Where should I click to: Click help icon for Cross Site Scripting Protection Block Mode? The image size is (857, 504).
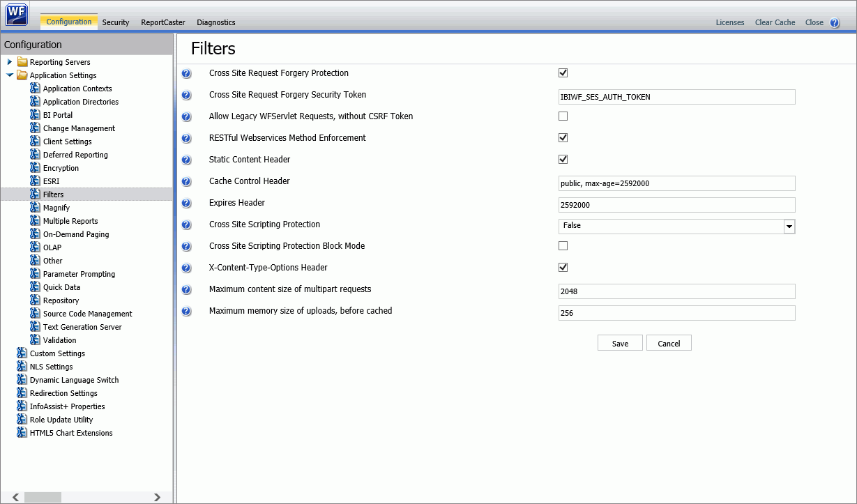[x=186, y=247]
